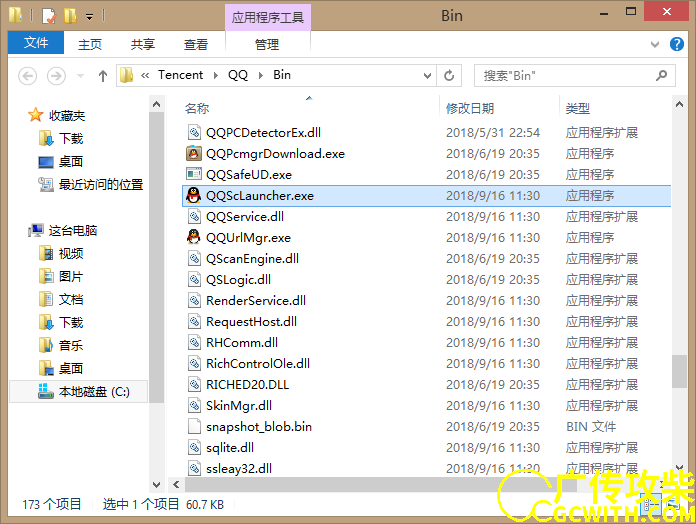Click the file list horizontal scrollbar thumb

tap(380, 485)
